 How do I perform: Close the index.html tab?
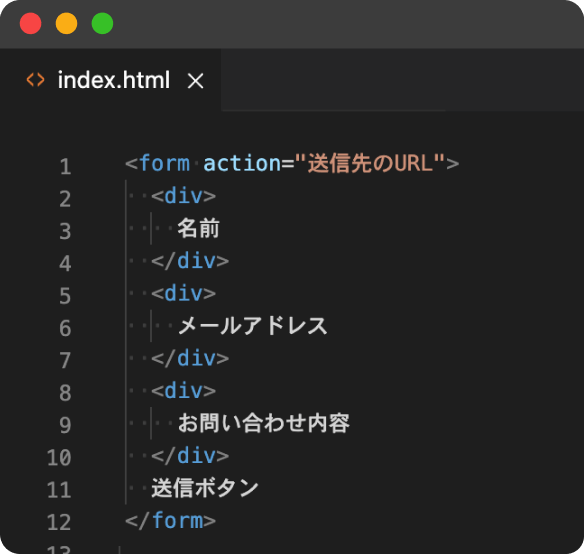click(x=196, y=81)
